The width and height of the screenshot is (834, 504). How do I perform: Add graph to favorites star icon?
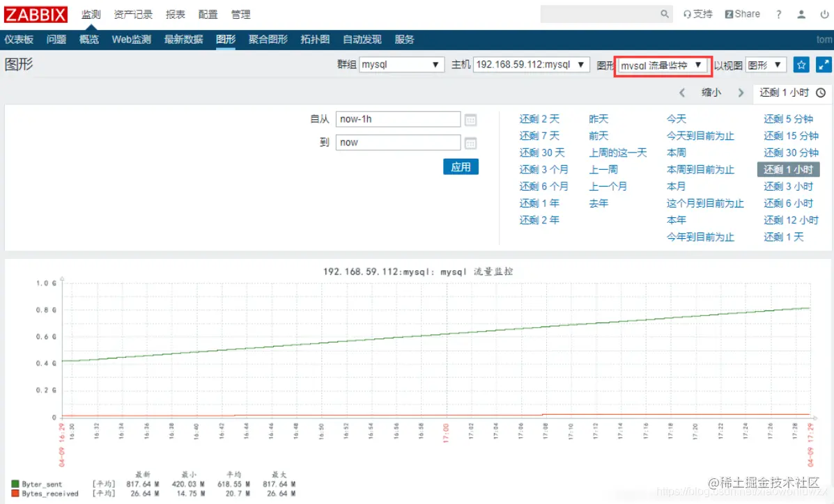(801, 65)
